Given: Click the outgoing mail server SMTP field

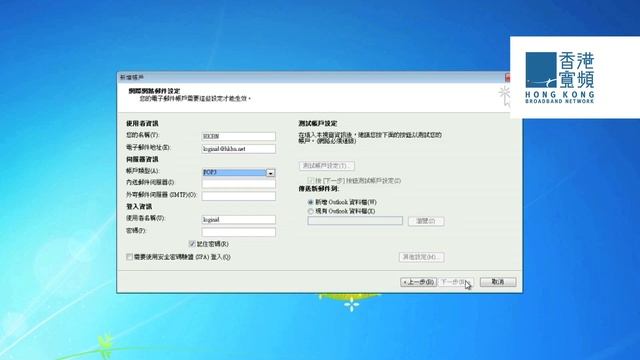Looking at the screenshot, I should pyautogui.click(x=239, y=196).
